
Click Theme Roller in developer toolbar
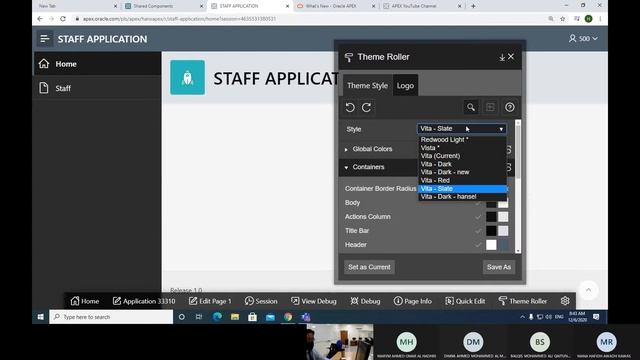[523, 301]
